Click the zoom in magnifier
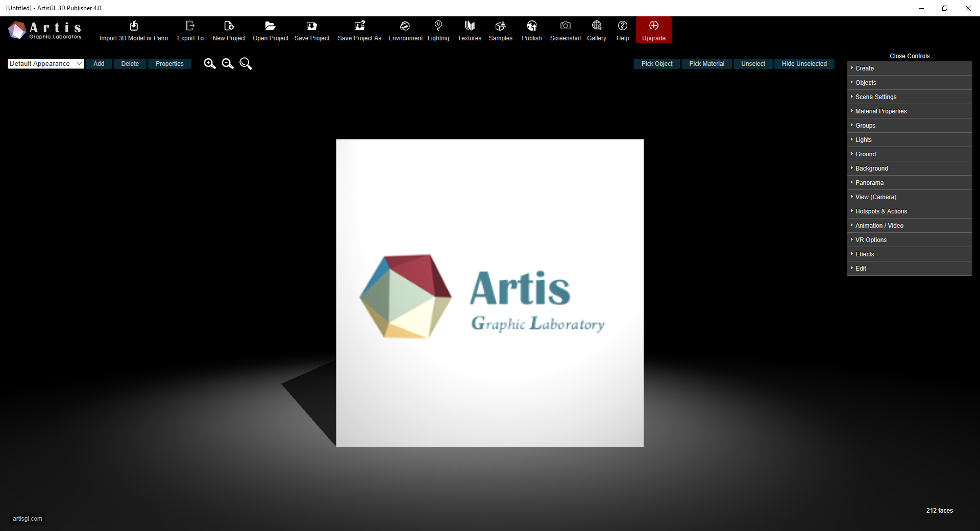The image size is (980, 531). point(210,63)
